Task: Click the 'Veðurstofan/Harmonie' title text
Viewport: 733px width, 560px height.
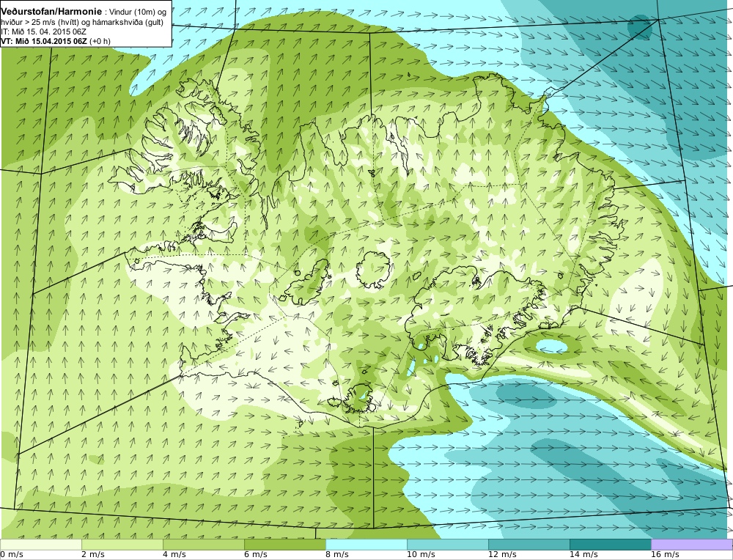Action: [51, 12]
